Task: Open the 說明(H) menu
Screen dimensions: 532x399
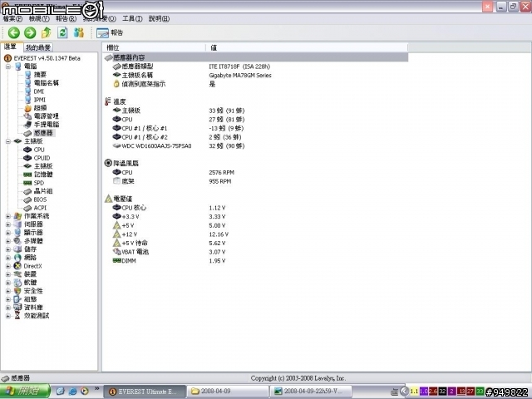Action: (x=159, y=18)
